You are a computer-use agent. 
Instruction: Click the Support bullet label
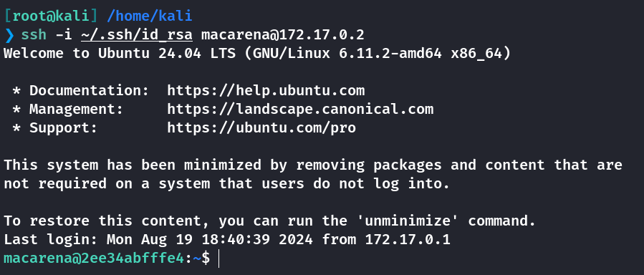tap(63, 127)
